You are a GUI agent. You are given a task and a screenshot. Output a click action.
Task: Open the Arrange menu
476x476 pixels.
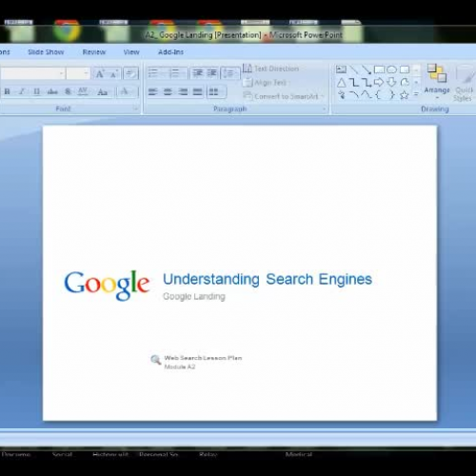tap(437, 82)
